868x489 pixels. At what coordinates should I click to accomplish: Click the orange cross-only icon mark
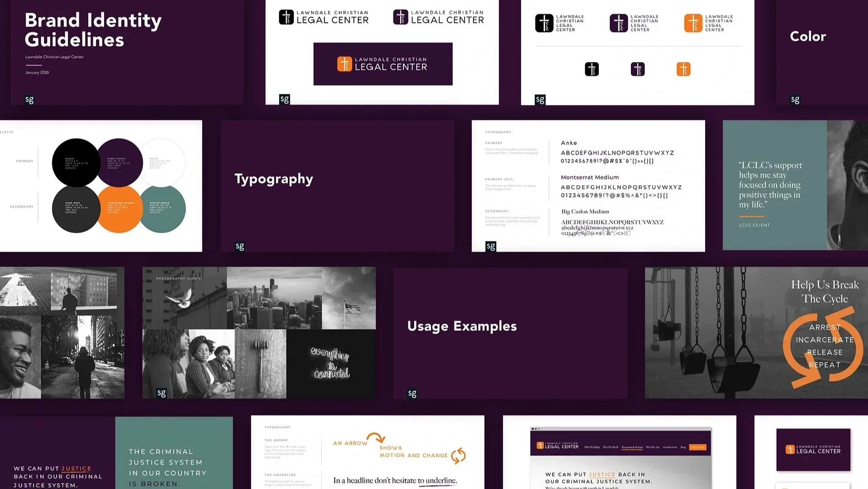683,69
